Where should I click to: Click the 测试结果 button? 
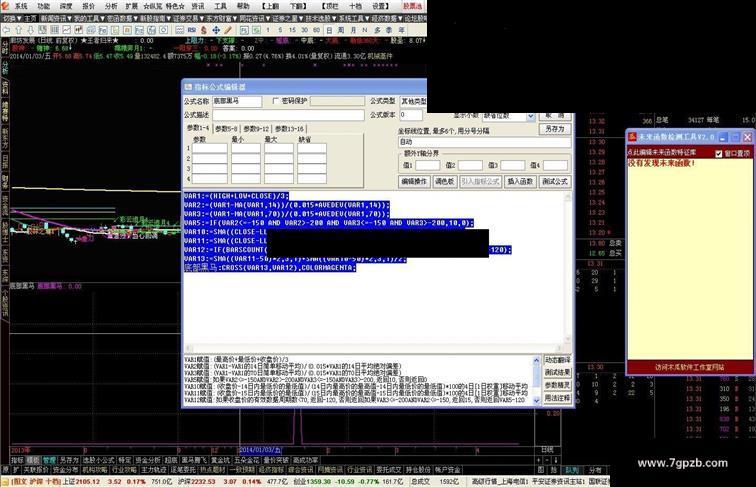tap(557, 373)
